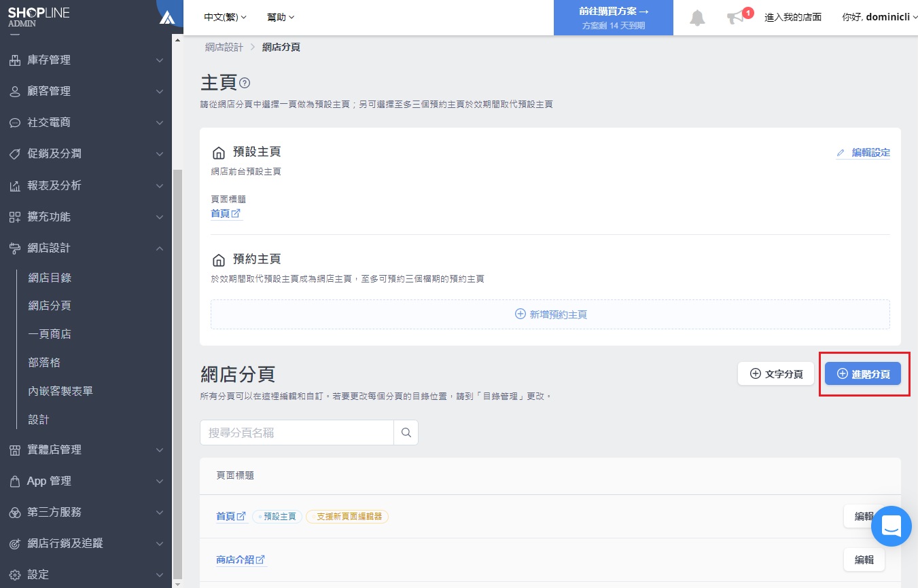Click the sidebar collapse triangle icon
Image resolution: width=918 pixels, height=588 pixels.
pyautogui.click(x=166, y=18)
